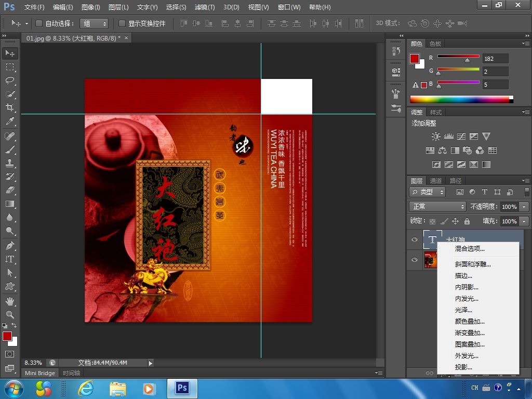Select the Rectangular Marquee tool
This screenshot has width=532, height=399.
(10, 67)
